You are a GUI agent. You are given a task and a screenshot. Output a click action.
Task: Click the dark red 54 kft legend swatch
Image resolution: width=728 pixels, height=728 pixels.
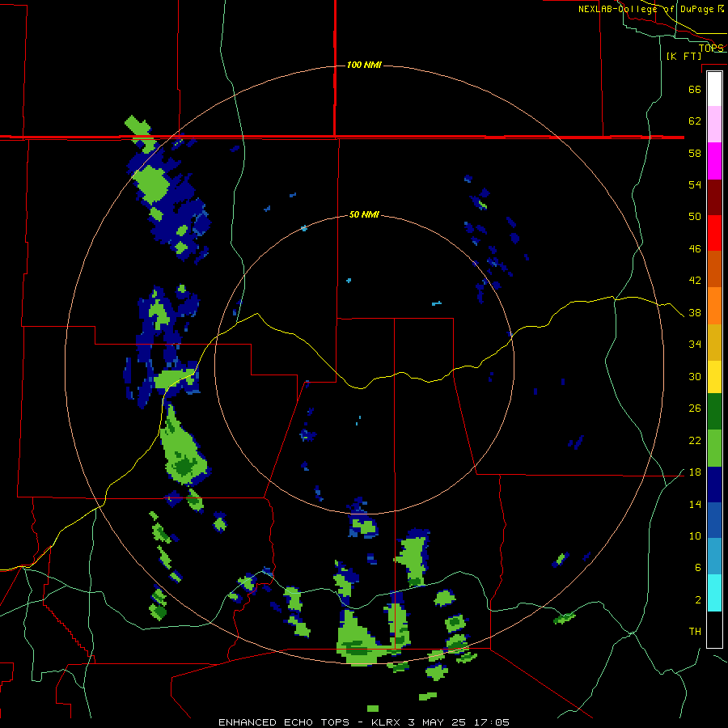pos(714,197)
